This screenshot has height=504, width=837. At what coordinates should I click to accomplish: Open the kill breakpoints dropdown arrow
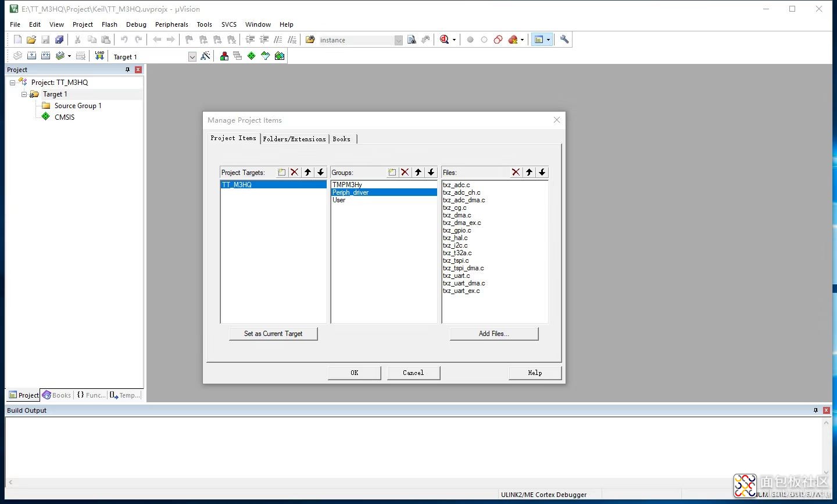pyautogui.click(x=522, y=40)
